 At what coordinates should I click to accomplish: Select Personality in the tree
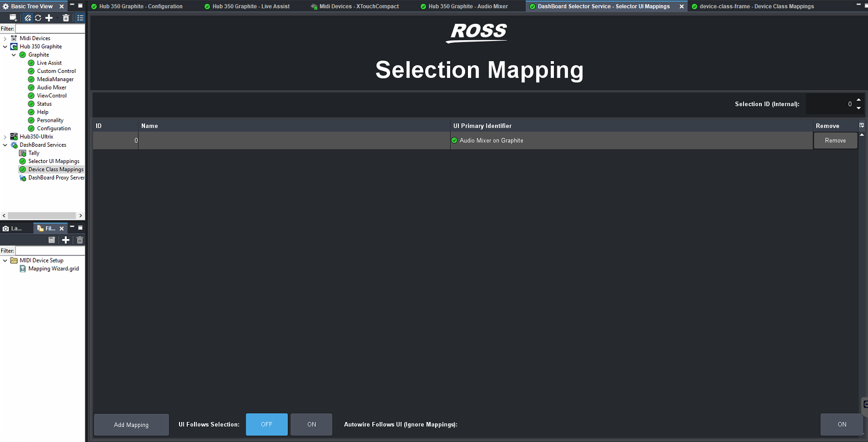[x=50, y=120]
